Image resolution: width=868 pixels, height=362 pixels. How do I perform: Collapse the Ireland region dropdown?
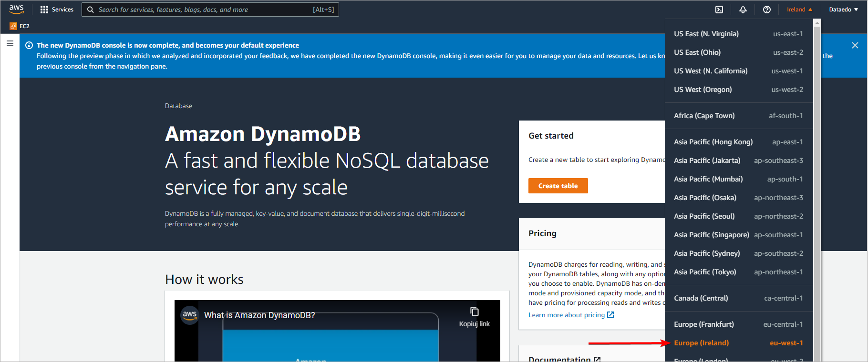tap(799, 10)
